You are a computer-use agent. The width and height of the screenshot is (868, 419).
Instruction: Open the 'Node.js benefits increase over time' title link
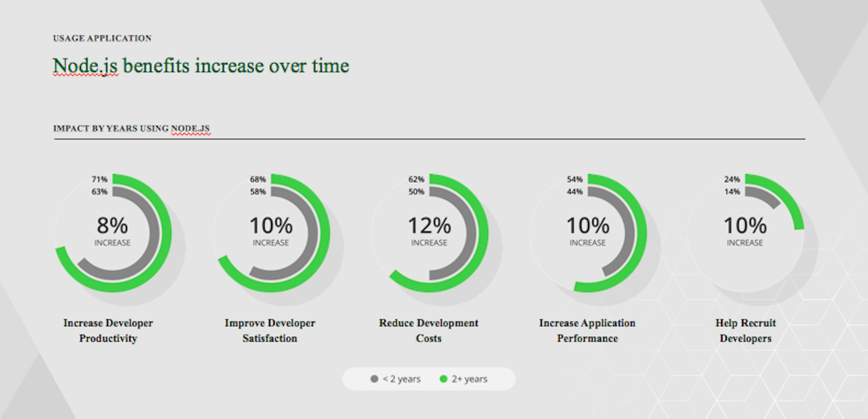tap(201, 66)
